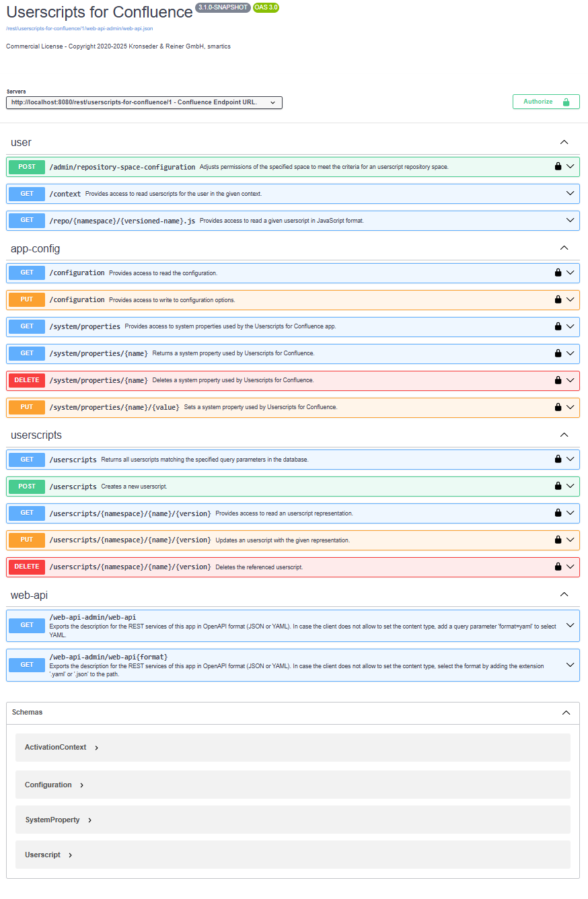The height and width of the screenshot is (899, 588).
Task: Click the lock icon on POST /admin/repository-space-configuration
Action: [x=558, y=166]
